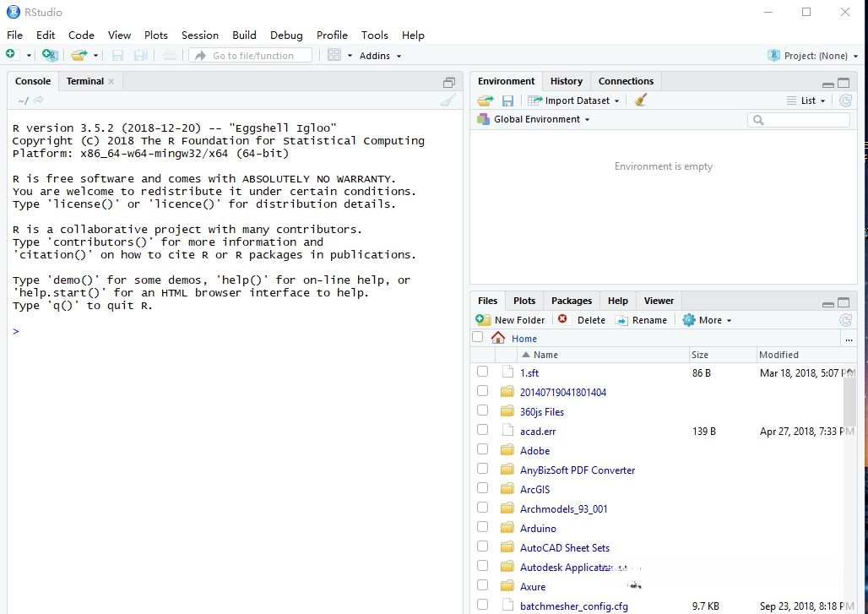The image size is (868, 614).
Task: Click the Open File folder icon in toolbar
Action: [x=79, y=55]
